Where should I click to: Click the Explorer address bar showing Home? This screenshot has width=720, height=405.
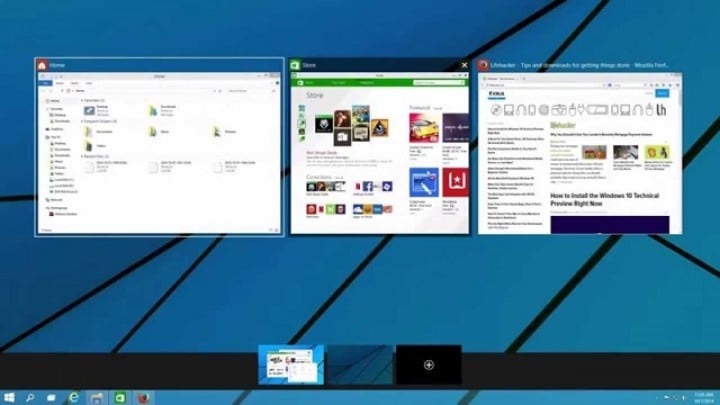tap(143, 91)
